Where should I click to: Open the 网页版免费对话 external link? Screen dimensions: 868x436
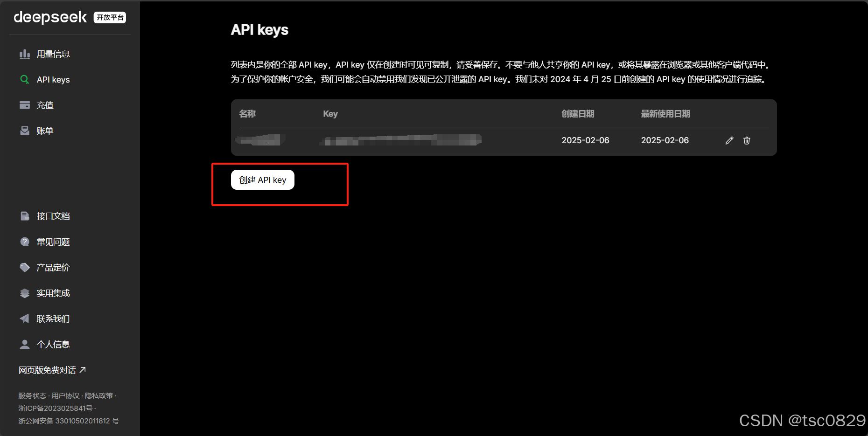52,370
